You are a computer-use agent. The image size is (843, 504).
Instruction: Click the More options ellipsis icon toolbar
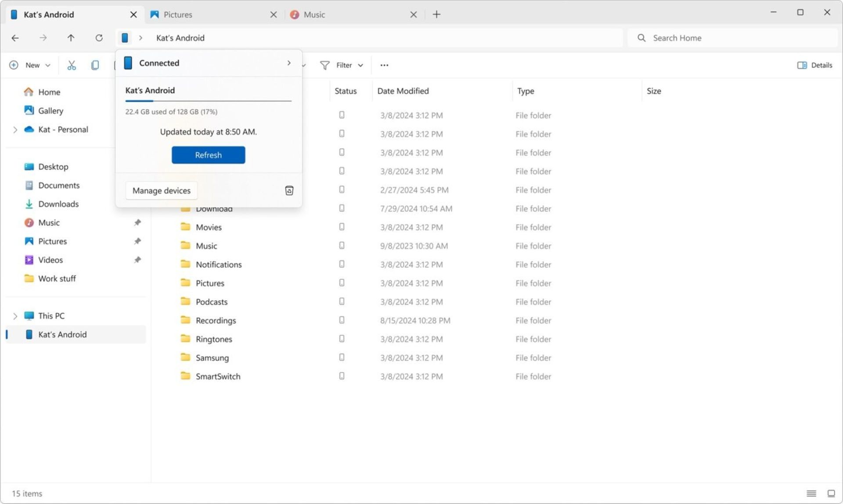click(x=385, y=65)
